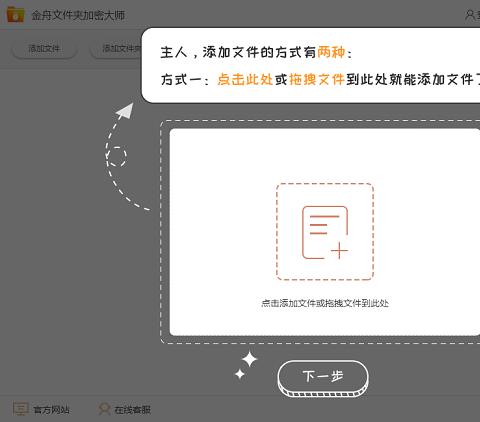480x422 pixels.
Task: Click the dashed circle pointer indicator
Action: 117,156
